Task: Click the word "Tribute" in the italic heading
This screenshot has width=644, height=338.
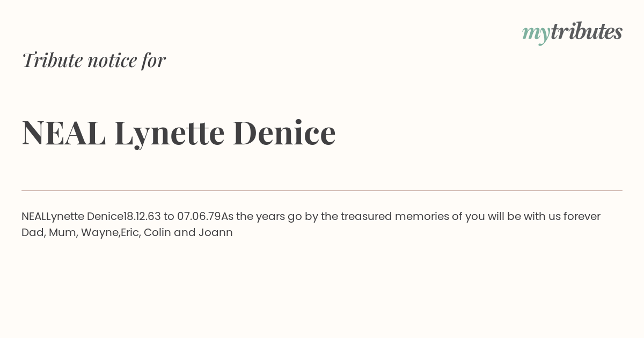Action: [53, 60]
